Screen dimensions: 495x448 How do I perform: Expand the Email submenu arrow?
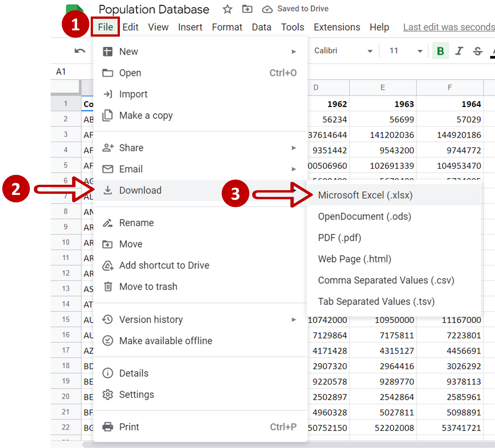point(293,169)
